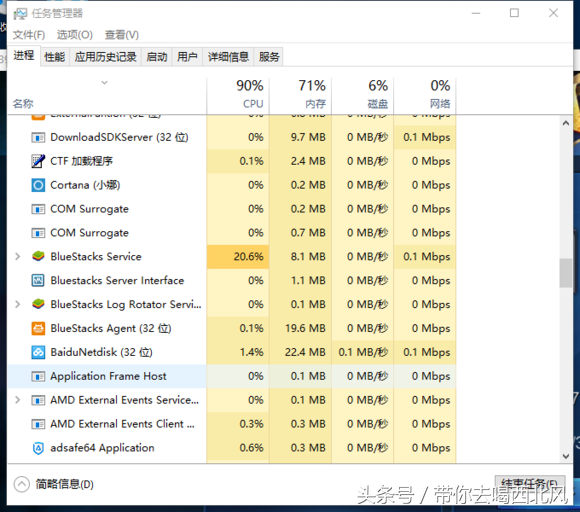Click the 简略信息 up-arrow circle icon
The image size is (580, 512).
(x=21, y=484)
